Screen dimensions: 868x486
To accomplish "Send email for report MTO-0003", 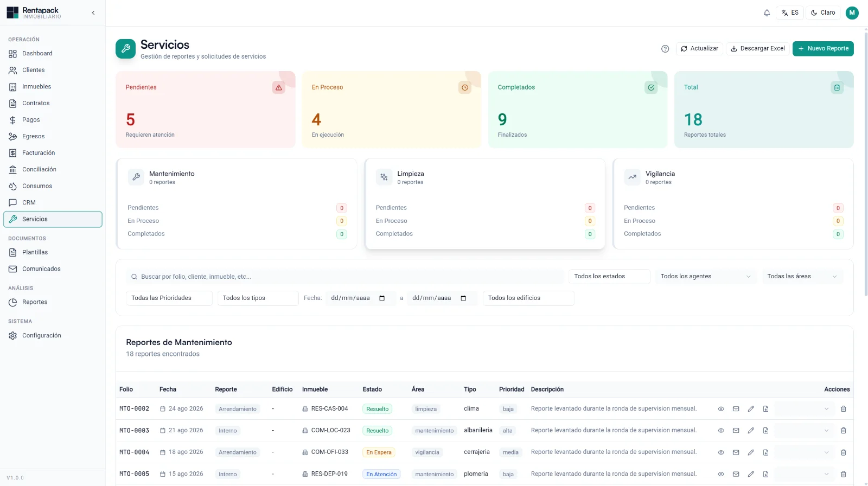I will 736,431.
